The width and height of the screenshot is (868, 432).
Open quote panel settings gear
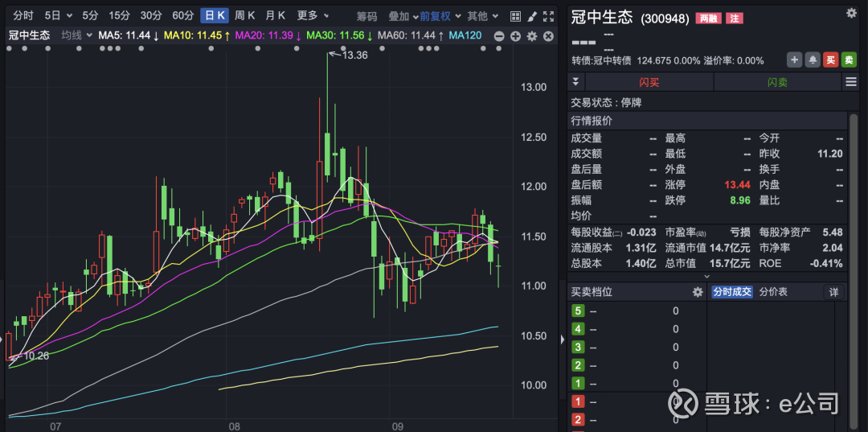[851, 14]
